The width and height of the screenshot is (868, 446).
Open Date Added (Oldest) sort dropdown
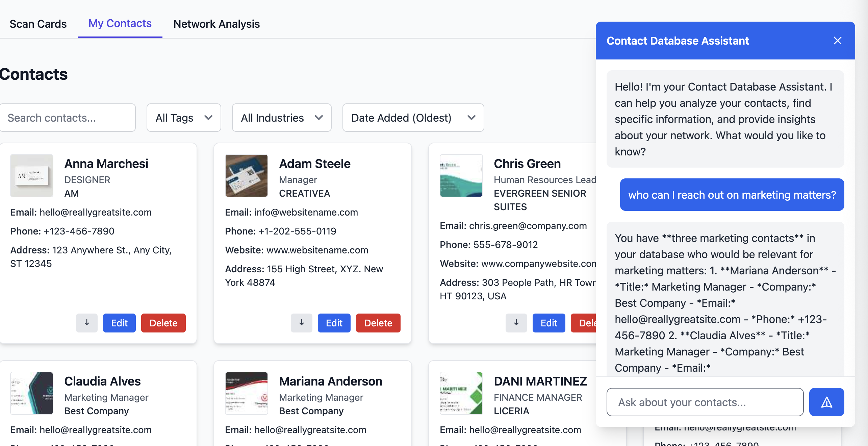tap(413, 118)
